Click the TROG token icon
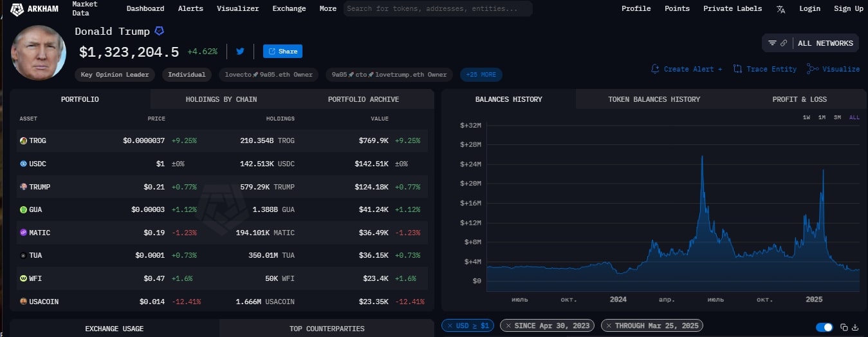Image resolution: width=868 pixels, height=337 pixels. coord(23,140)
